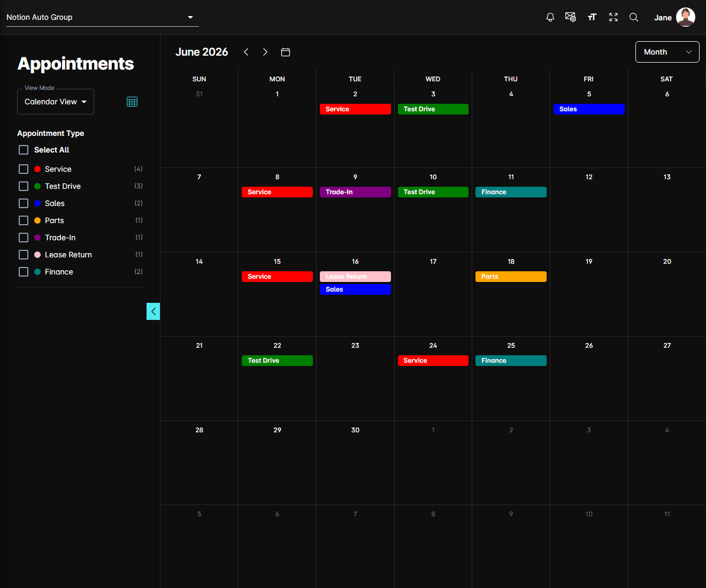Open the Sales appointment on June 16
The height and width of the screenshot is (588, 706).
(355, 289)
